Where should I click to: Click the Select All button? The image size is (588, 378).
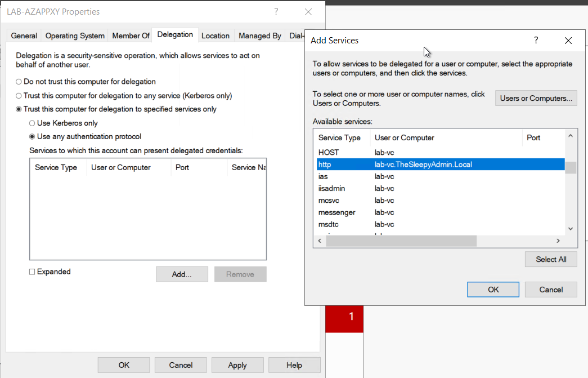(550, 259)
